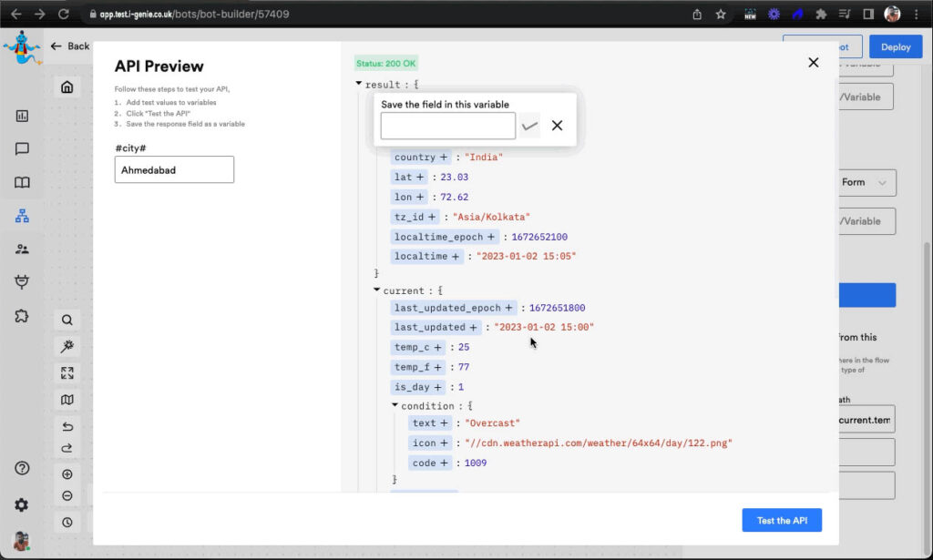933x560 pixels.
Task: Click the fit-to-screen canvas icon
Action: tap(67, 372)
